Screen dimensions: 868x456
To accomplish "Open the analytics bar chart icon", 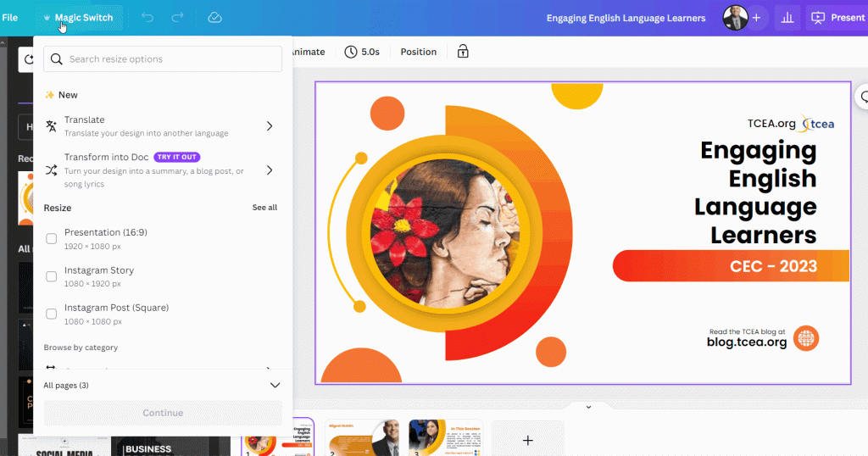I will pyautogui.click(x=787, y=18).
